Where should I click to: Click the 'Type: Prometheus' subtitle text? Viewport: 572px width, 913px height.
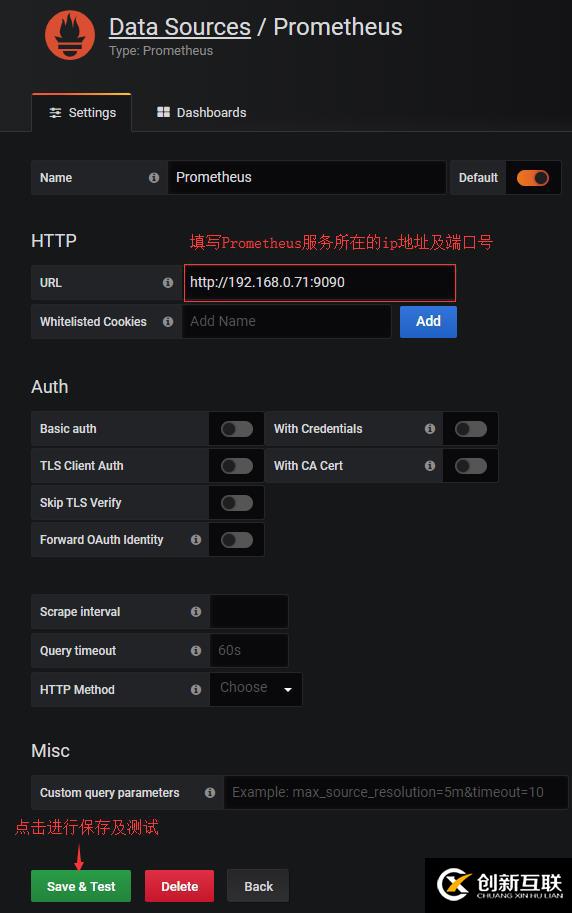(161, 51)
